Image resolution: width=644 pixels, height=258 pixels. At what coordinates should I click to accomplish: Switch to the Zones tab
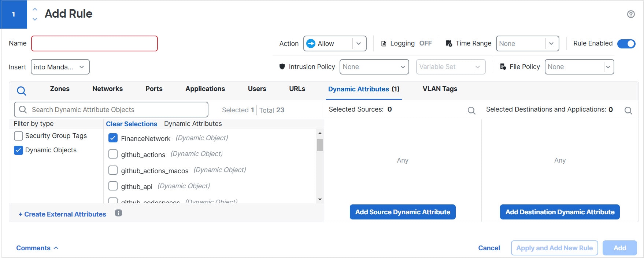tap(60, 89)
